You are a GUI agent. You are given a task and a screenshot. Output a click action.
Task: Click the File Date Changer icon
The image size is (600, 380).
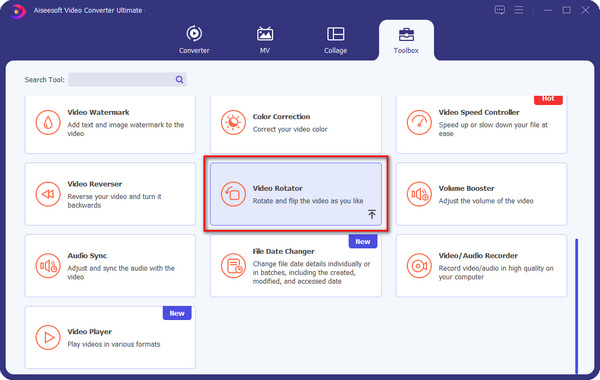coord(233,266)
